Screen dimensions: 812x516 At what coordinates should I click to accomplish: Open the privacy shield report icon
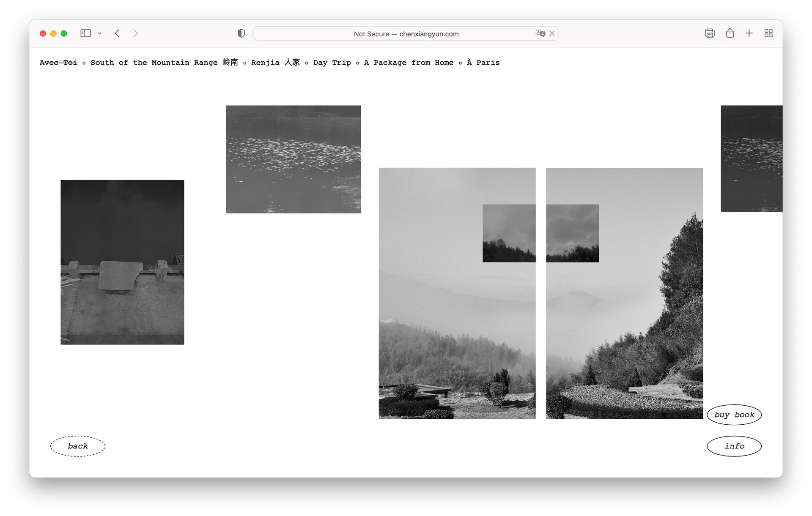241,33
